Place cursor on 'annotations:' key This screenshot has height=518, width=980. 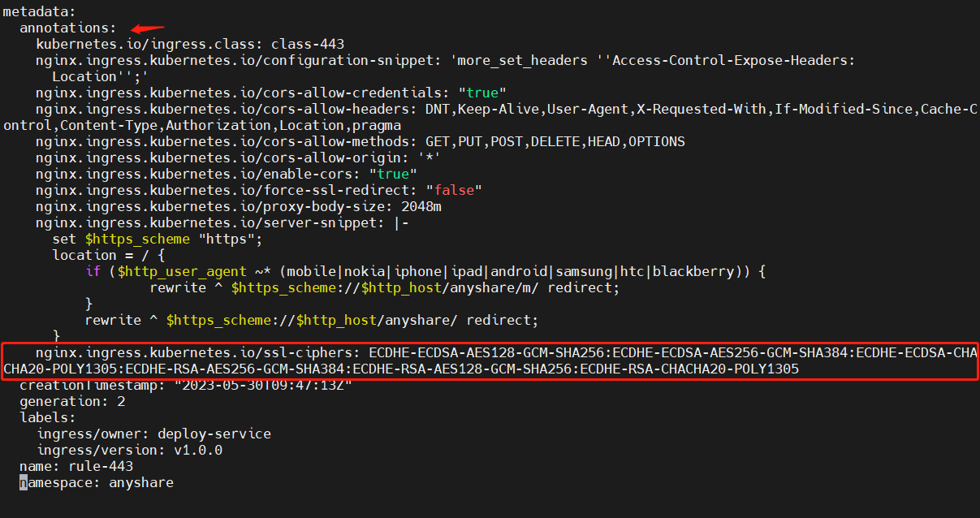(x=68, y=28)
